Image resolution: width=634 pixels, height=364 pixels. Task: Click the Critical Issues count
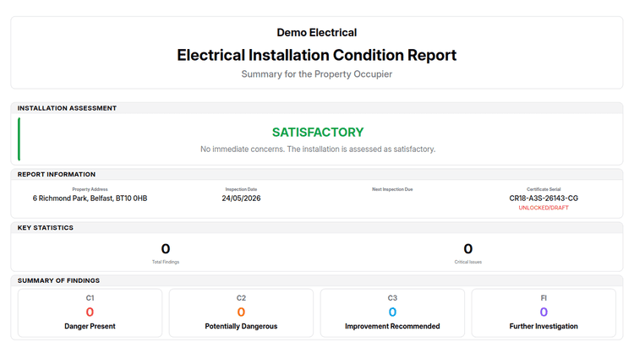pyautogui.click(x=467, y=249)
